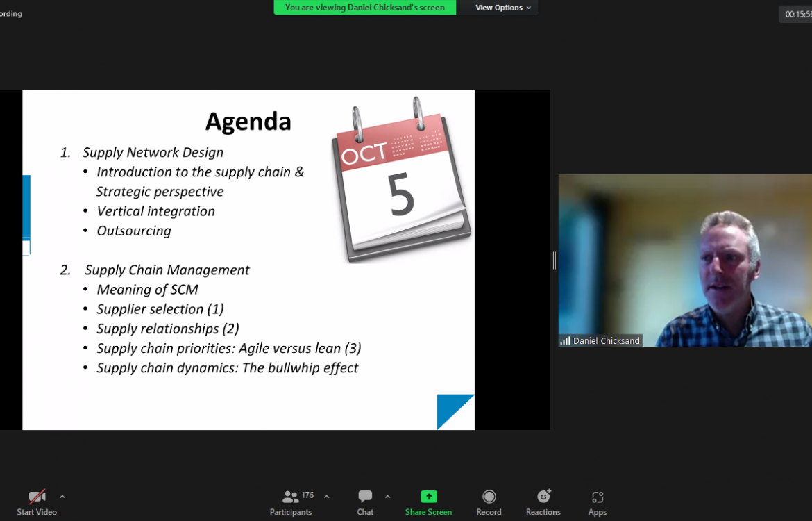
Task: Click the 'Outsourcing' bullet
Action: click(134, 231)
